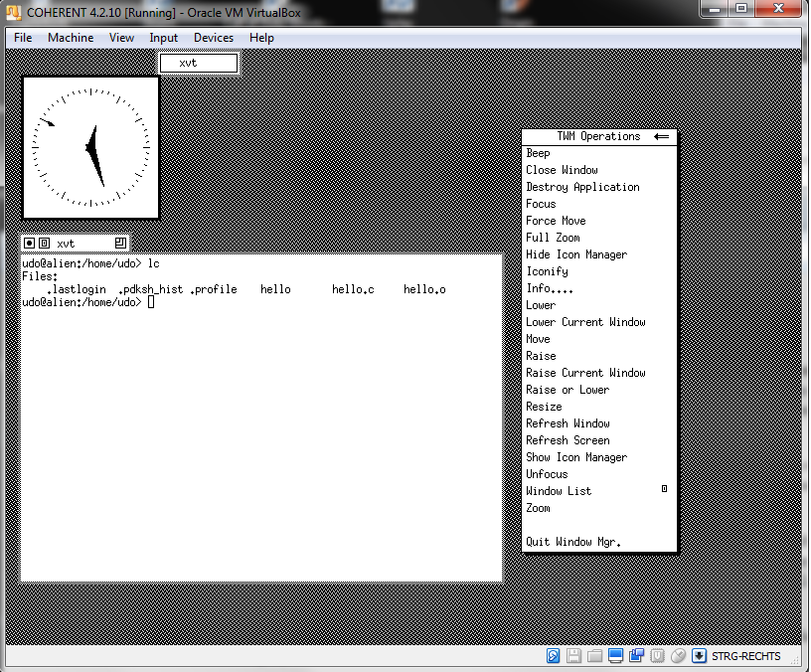Click the xvt entry in icon manager

coord(199,63)
